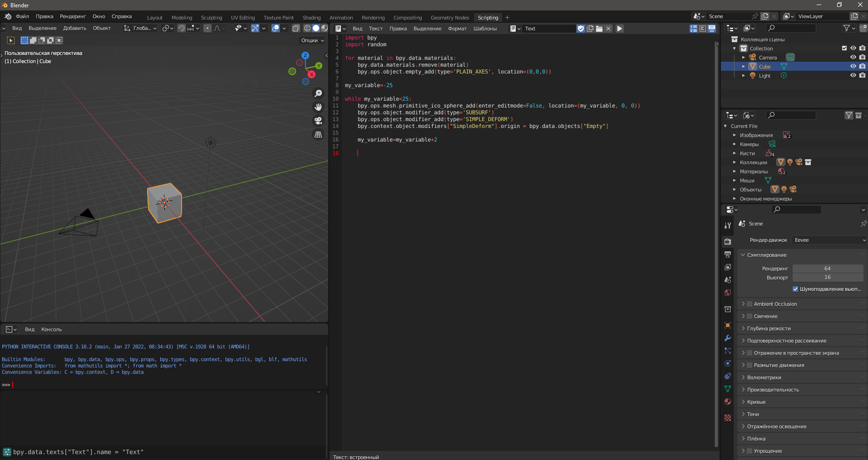
Task: Hide Light in viewport via eye icon
Action: (x=853, y=75)
